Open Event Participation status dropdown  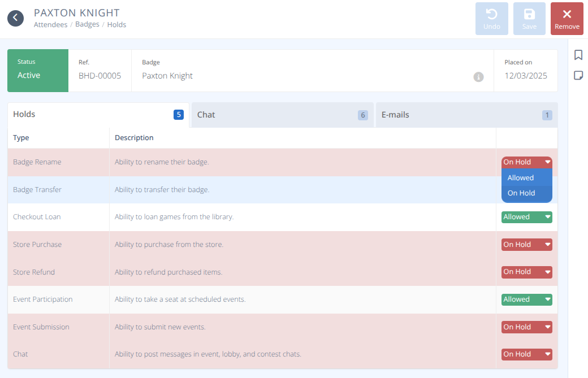tap(526, 299)
